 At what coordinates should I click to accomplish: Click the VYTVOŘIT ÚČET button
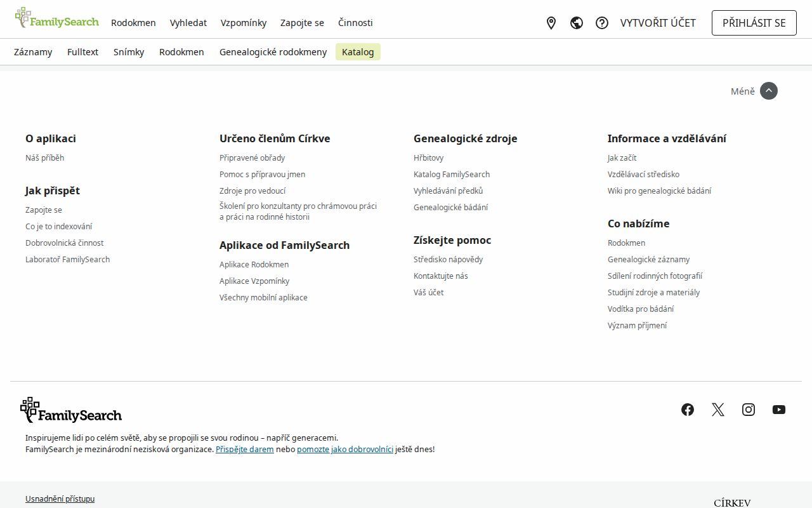(658, 23)
